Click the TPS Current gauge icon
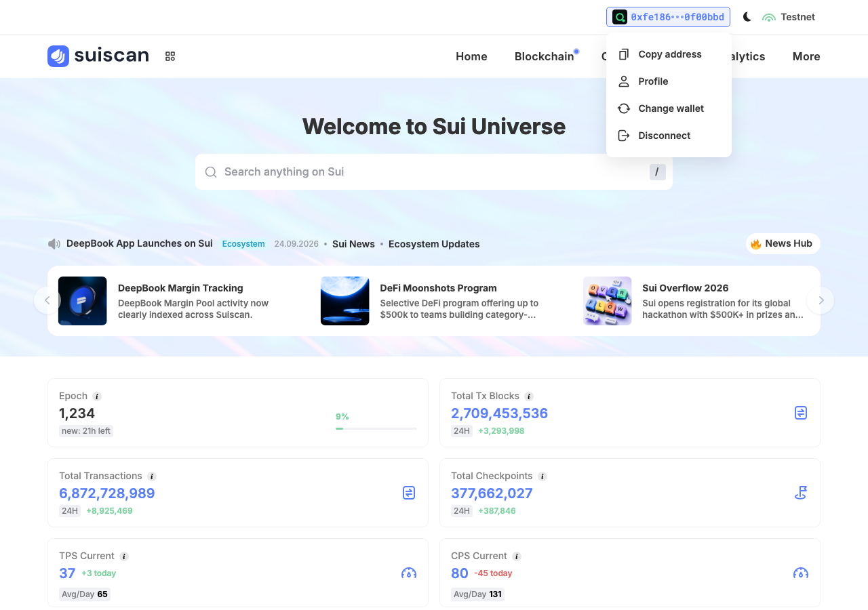 click(x=409, y=573)
